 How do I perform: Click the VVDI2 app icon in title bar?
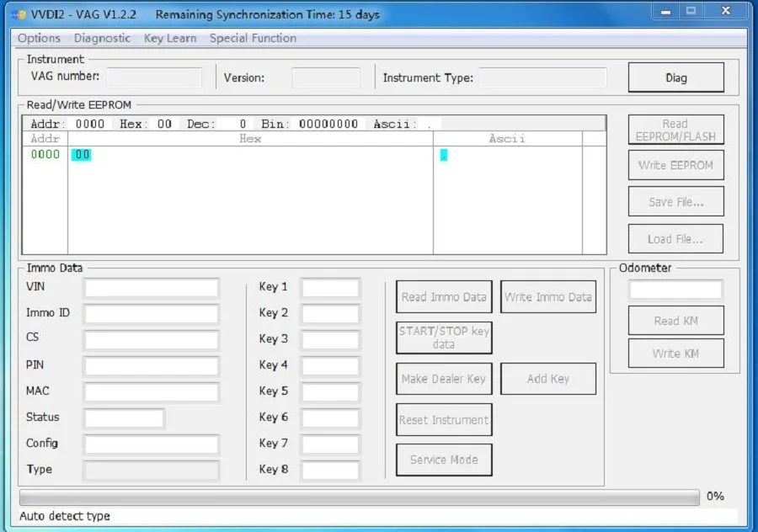(19, 15)
